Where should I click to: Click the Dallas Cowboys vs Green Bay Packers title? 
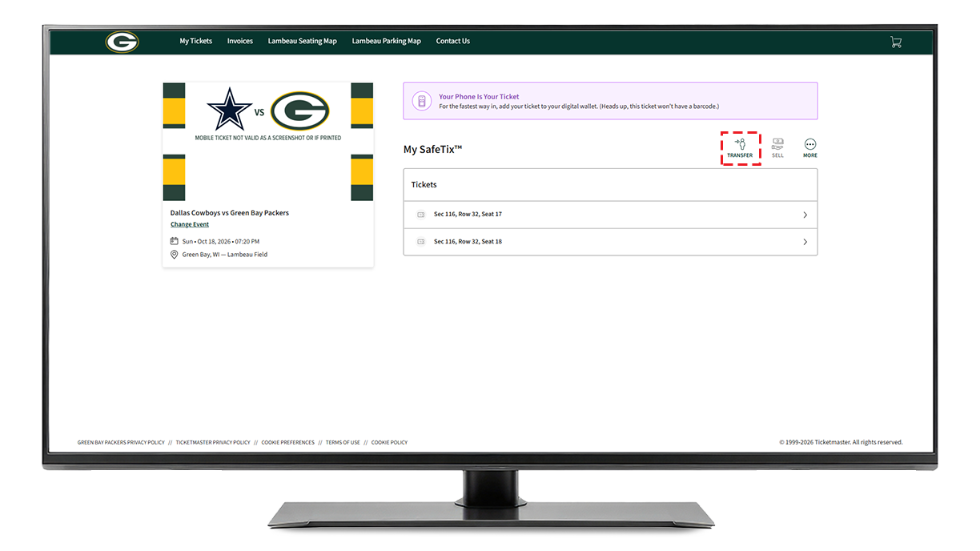(x=230, y=213)
